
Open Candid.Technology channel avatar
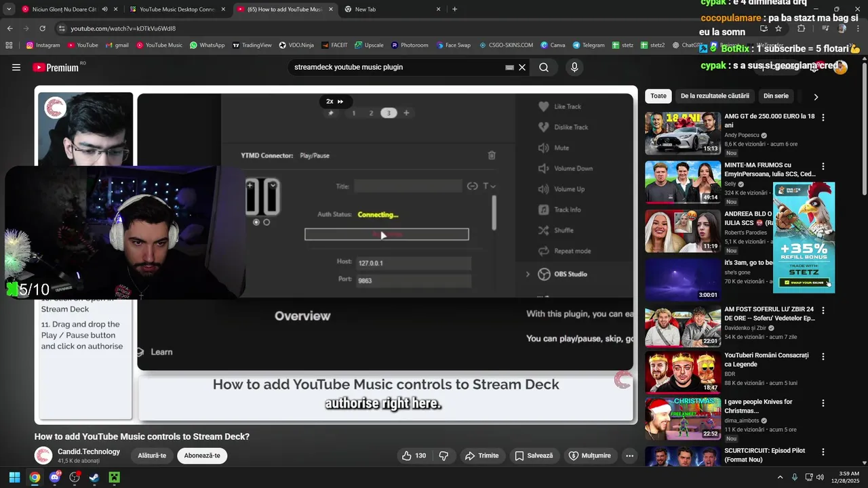click(x=43, y=455)
